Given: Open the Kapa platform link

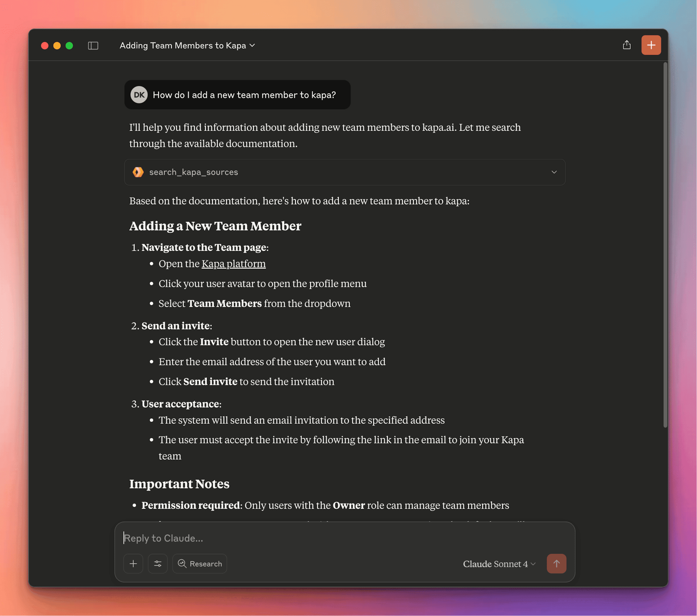Looking at the screenshot, I should click(234, 264).
